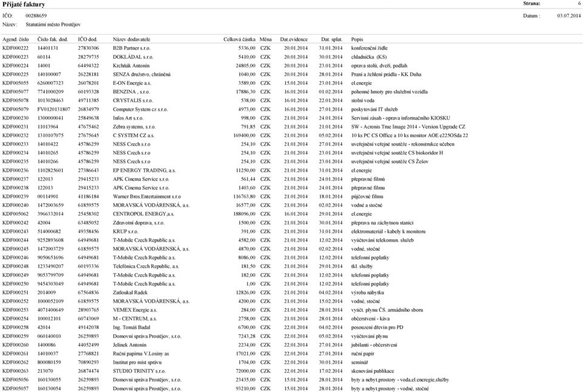Click supplier 'Zatloukal Radek'
Viewport: 583px width, 392px height.
tap(130, 293)
